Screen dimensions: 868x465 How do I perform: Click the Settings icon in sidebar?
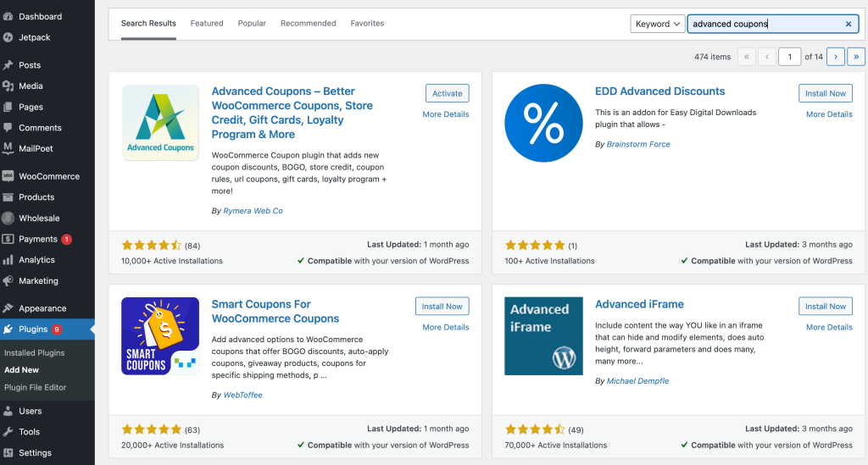click(x=8, y=453)
